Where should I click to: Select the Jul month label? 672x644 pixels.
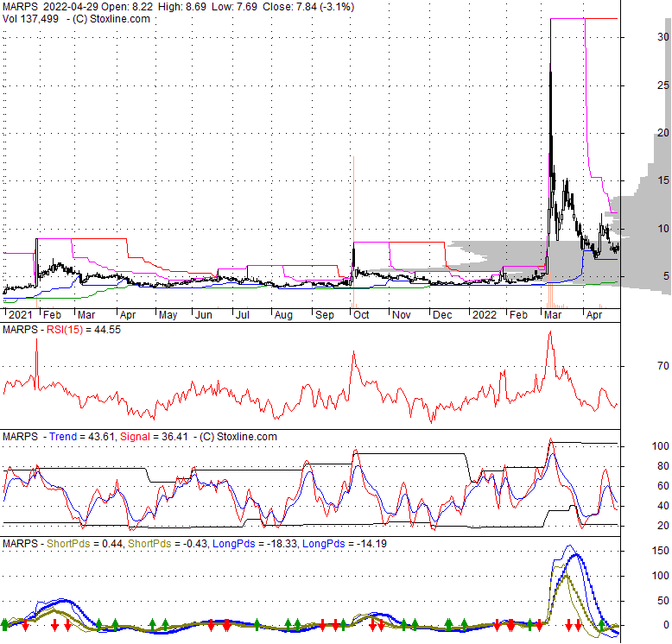243,315
